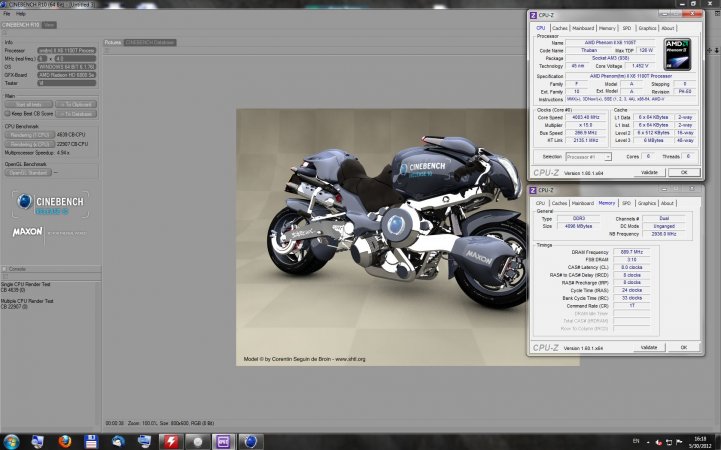Image resolution: width=721 pixels, height=450 pixels.
Task: Open the SPD tab in the lower CPU-Z window
Action: pyautogui.click(x=626, y=203)
